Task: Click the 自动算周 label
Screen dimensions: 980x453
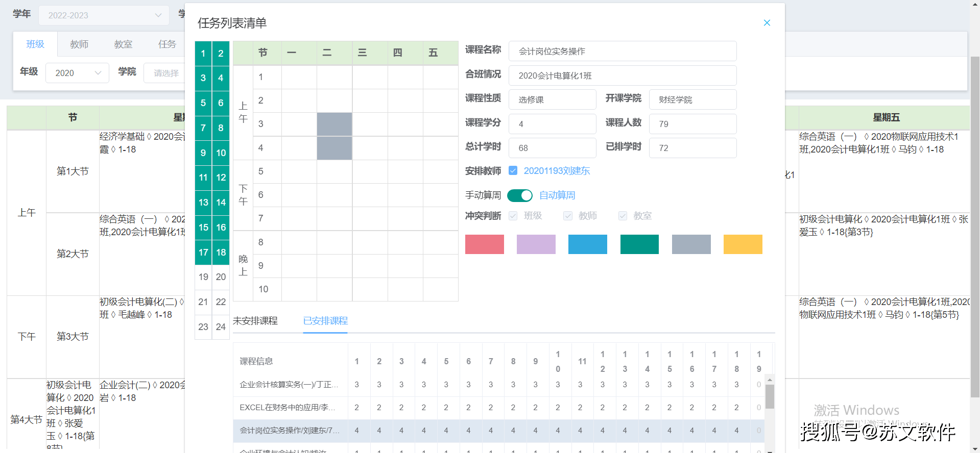Action: coord(557,195)
